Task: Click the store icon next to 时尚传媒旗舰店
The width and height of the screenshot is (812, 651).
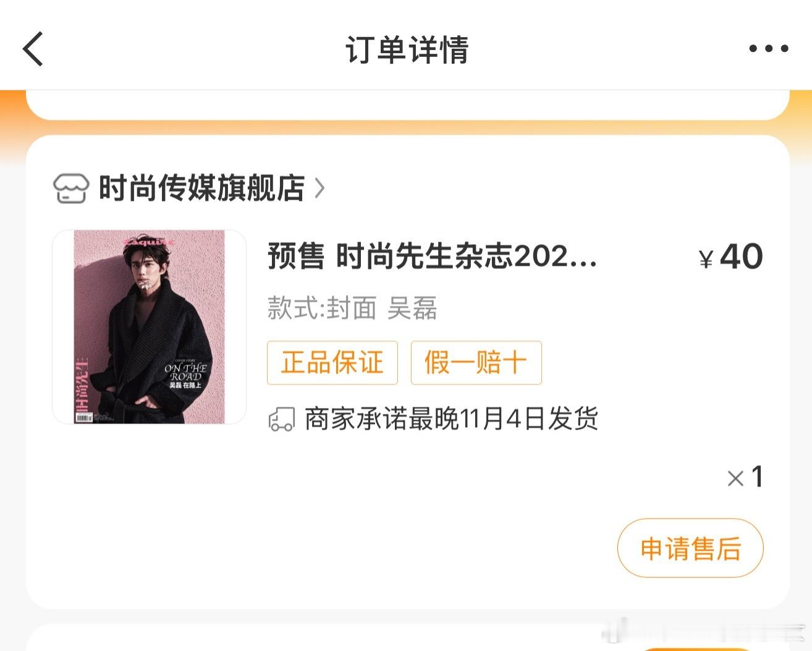Action: 71,189
